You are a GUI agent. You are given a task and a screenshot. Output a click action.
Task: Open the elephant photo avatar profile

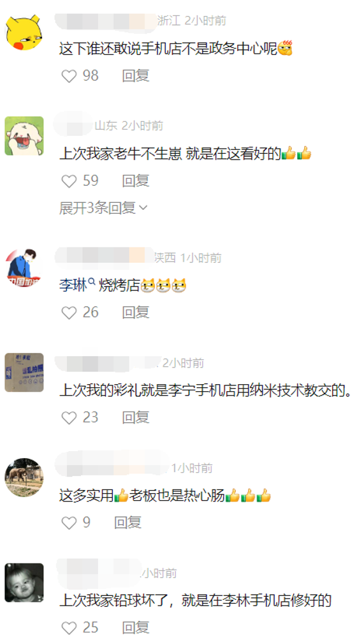pos(24,477)
